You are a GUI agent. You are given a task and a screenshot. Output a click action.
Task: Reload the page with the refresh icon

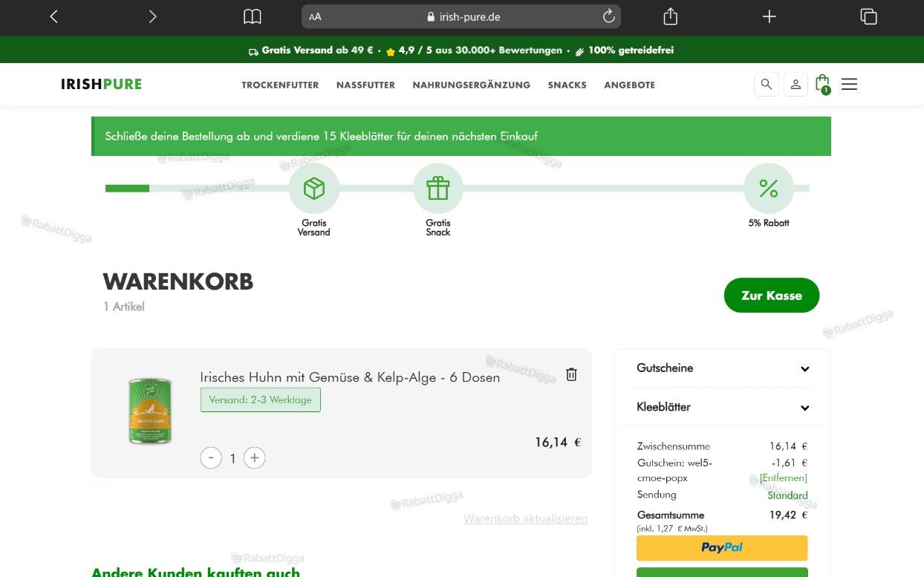click(608, 16)
